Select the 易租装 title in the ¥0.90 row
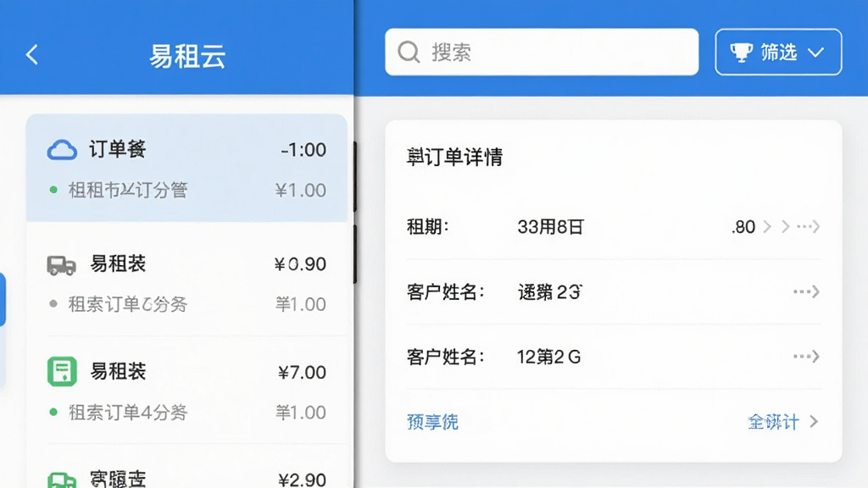Image resolution: width=868 pixels, height=488 pixels. (x=118, y=264)
